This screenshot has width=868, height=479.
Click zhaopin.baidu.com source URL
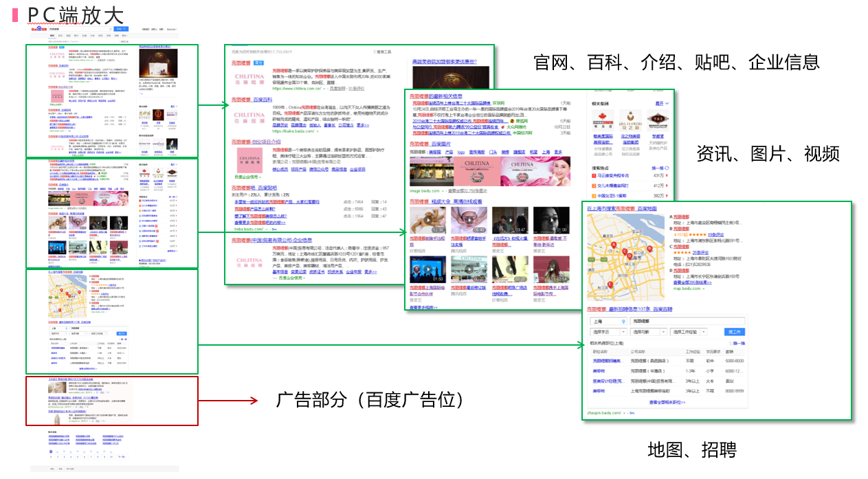pyautogui.click(x=605, y=413)
